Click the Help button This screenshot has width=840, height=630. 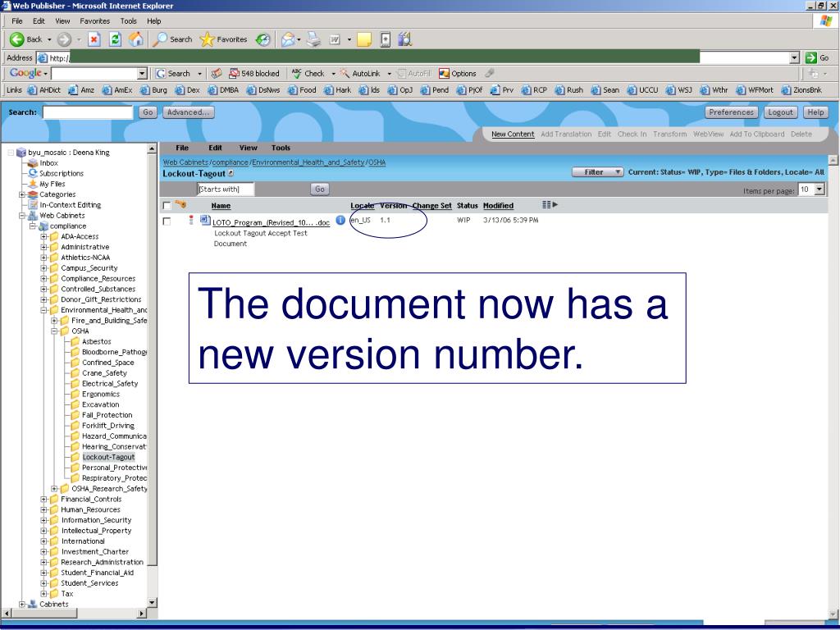pos(815,112)
